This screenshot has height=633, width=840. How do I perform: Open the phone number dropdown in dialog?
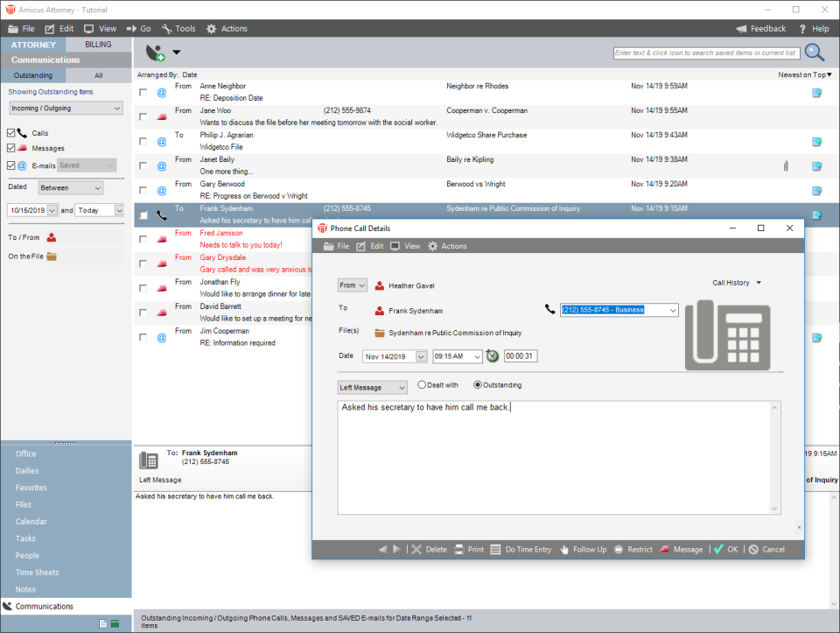tap(673, 310)
